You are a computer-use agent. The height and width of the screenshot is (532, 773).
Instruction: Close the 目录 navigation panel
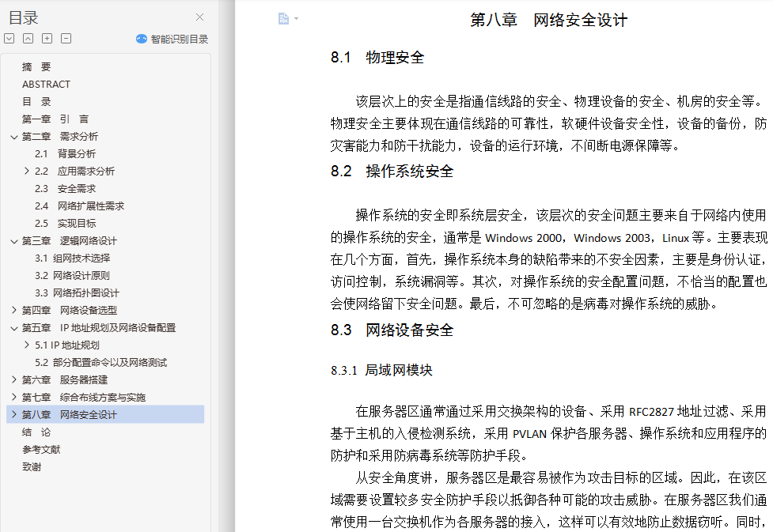199,17
